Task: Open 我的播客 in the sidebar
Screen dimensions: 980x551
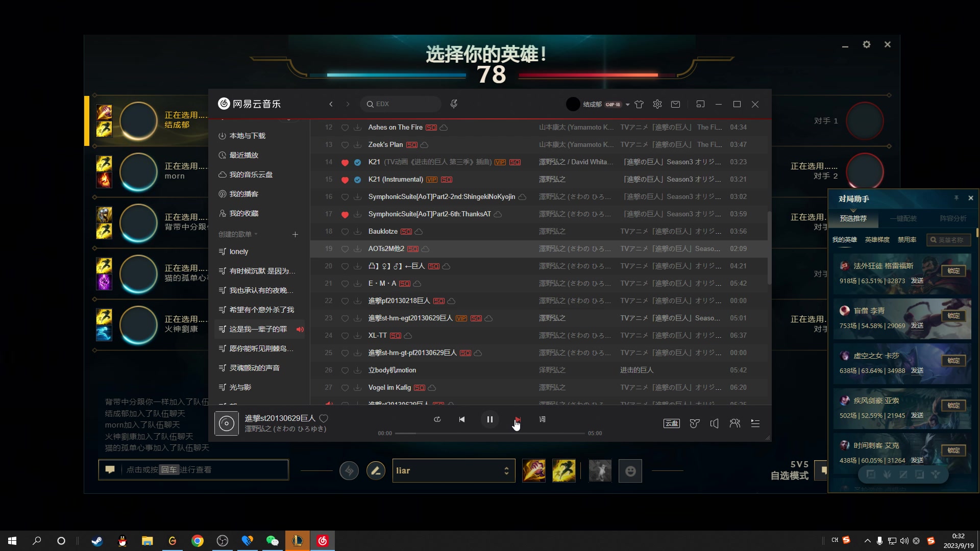Action: tap(239, 194)
